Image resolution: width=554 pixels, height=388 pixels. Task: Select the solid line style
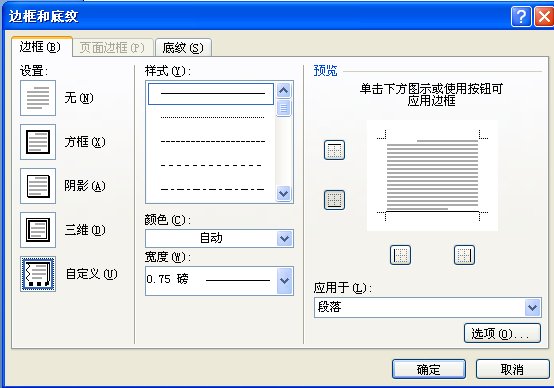coord(211,94)
